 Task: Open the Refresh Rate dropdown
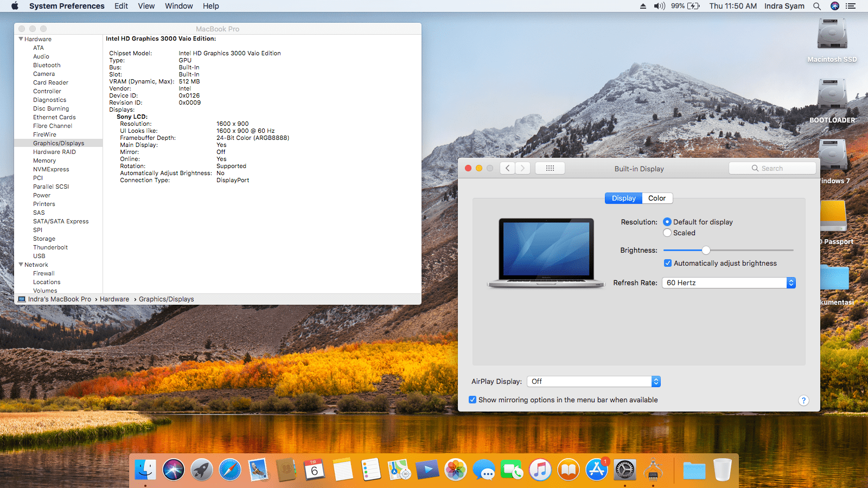point(729,282)
